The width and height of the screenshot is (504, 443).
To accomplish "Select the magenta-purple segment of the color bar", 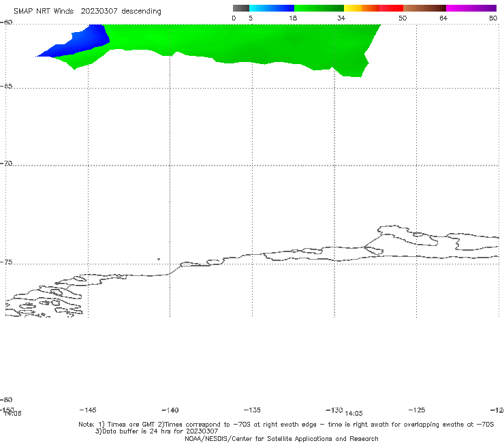I will click(x=471, y=8).
